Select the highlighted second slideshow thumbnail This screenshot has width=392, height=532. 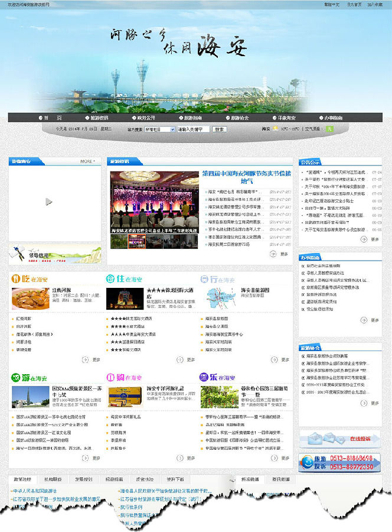[136, 242]
